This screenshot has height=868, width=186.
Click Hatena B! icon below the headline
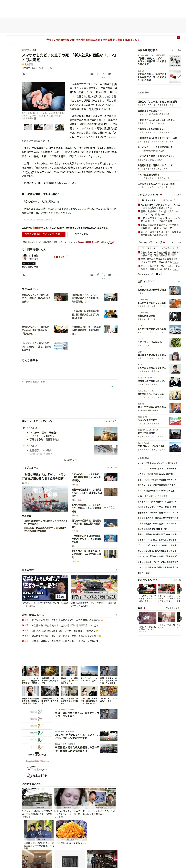[109, 74]
